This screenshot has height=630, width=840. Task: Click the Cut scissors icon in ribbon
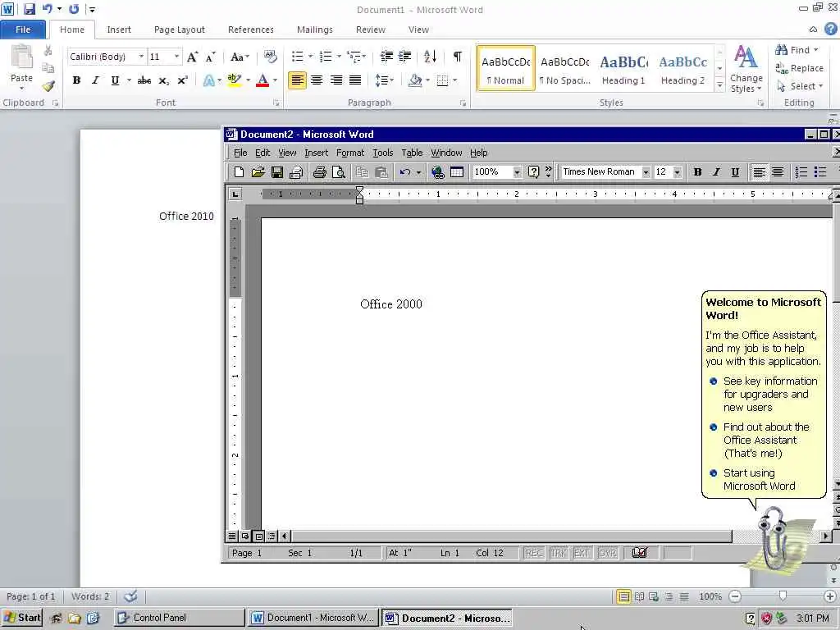(x=48, y=51)
